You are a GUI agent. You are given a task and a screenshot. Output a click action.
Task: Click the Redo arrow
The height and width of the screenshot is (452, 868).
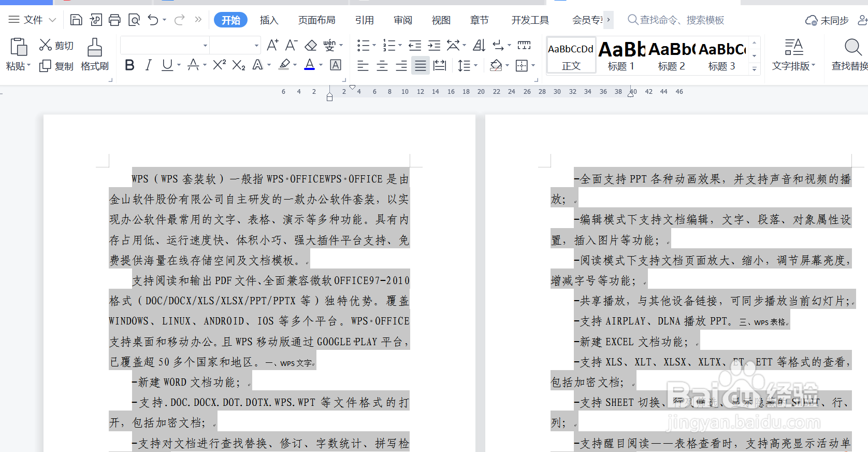pyautogui.click(x=179, y=20)
